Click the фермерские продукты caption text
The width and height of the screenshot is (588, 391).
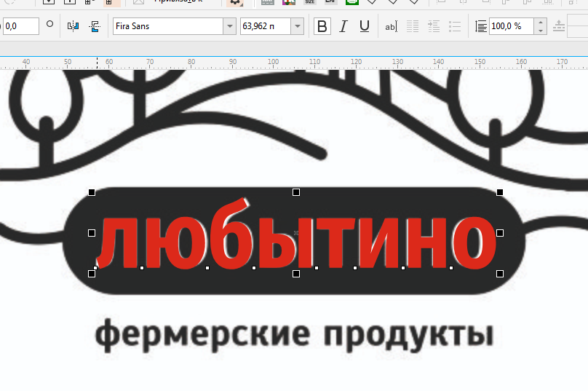pos(295,335)
